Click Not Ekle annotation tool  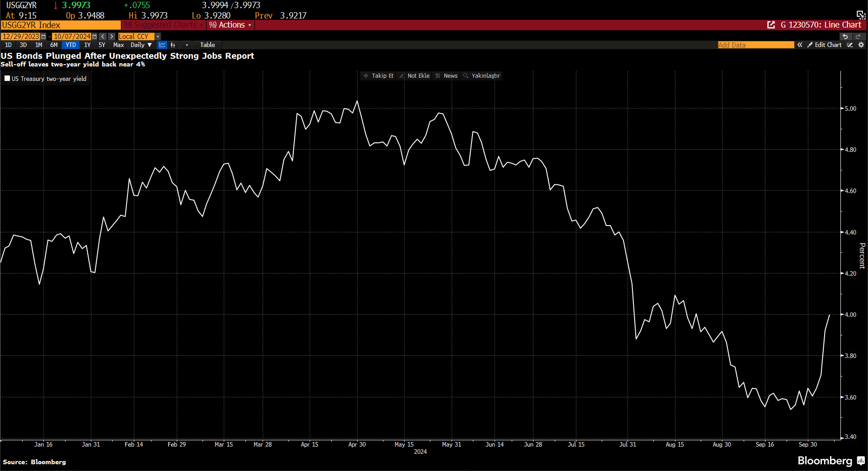(x=415, y=75)
